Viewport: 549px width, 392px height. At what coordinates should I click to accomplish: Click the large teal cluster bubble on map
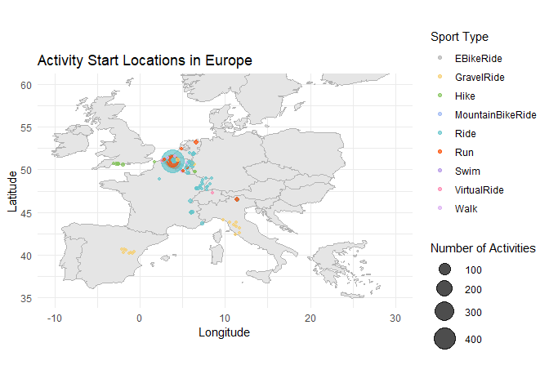point(173,162)
